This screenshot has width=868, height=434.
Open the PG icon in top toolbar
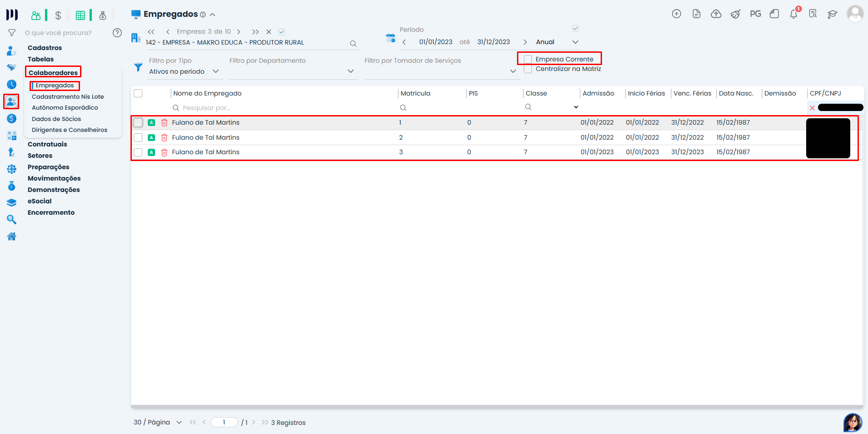755,14
